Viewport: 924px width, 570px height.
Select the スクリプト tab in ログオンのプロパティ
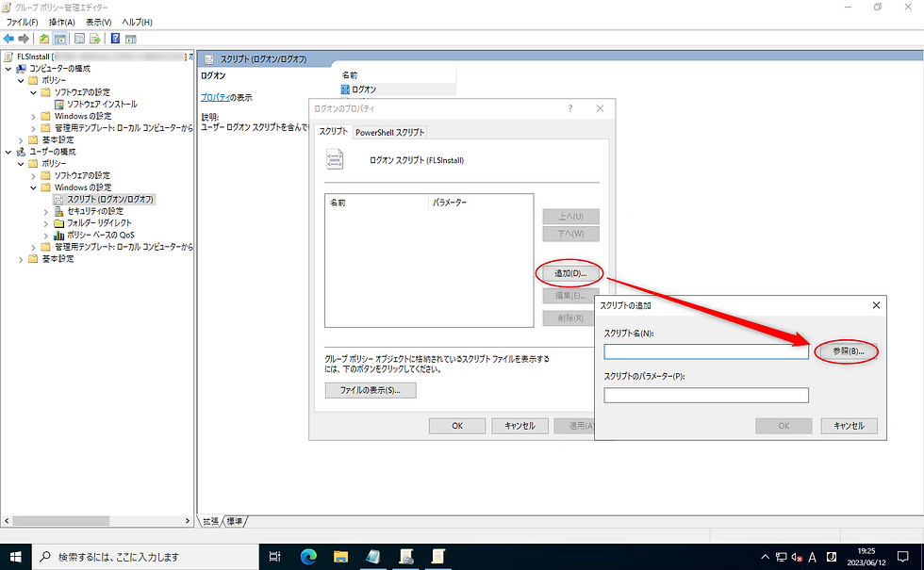(x=333, y=131)
